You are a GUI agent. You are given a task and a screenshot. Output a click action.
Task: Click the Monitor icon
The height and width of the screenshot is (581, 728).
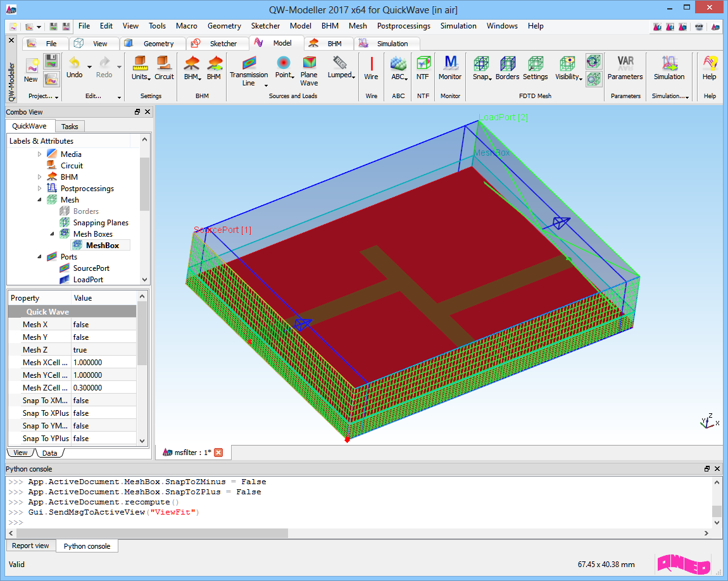click(x=450, y=63)
